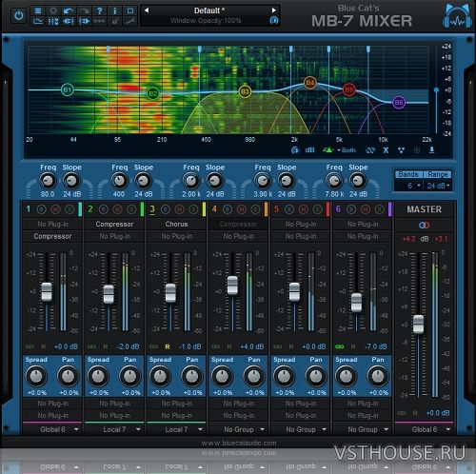Click the download arrow icon under graph
The height and width of the screenshot is (474, 476).
click(x=432, y=149)
